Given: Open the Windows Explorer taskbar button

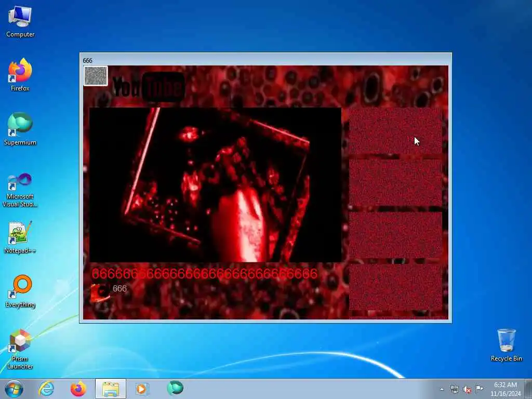Looking at the screenshot, I should [111, 389].
